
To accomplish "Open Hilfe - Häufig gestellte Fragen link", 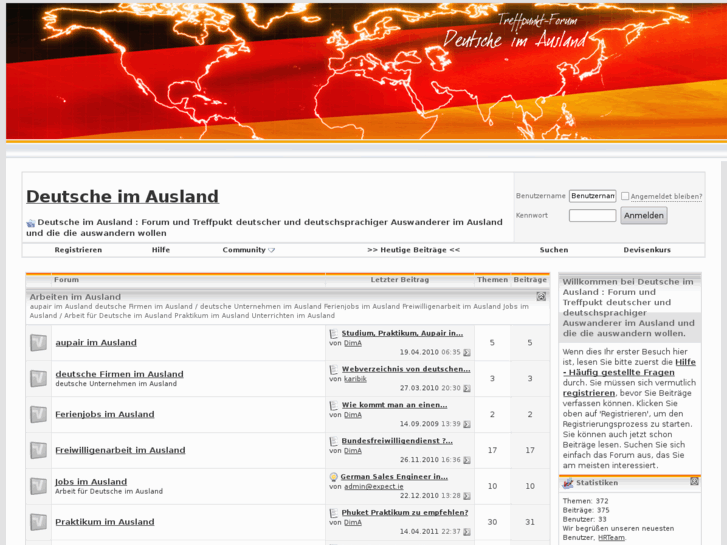I will click(629, 367).
